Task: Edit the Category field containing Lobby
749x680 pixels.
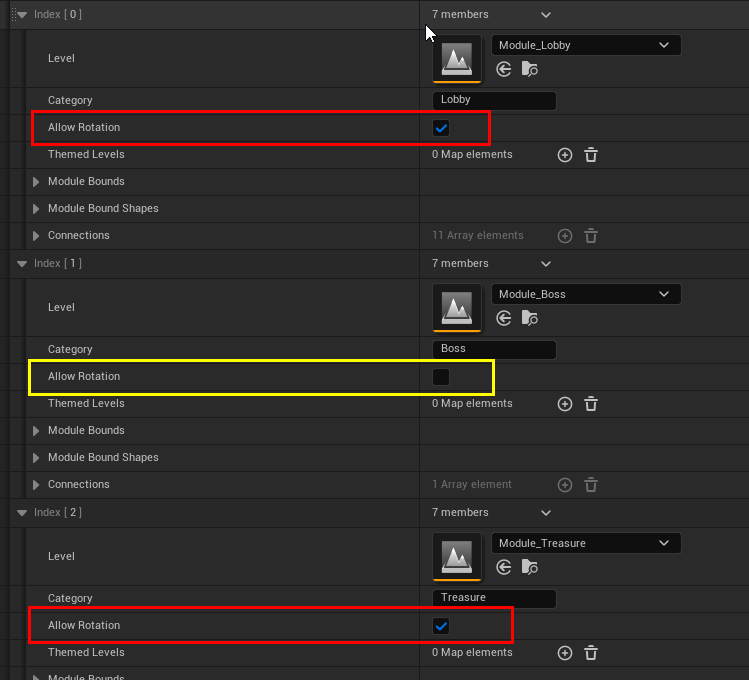Action: pyautogui.click(x=494, y=100)
